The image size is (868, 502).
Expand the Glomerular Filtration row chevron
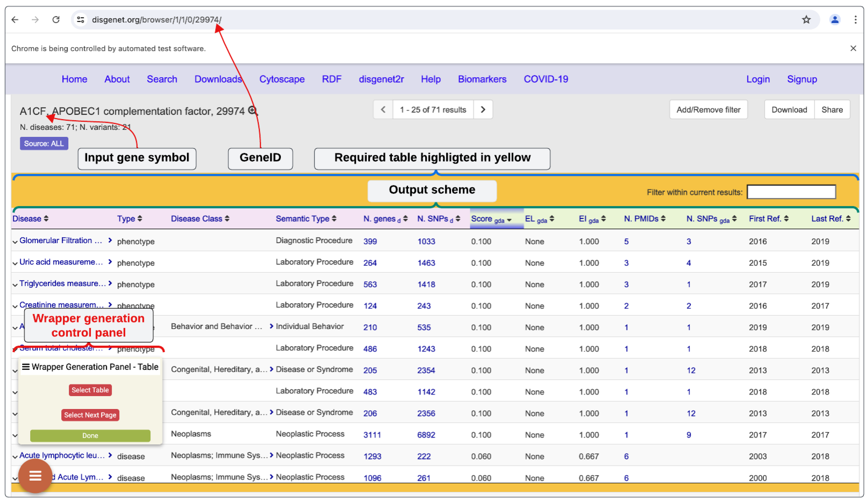coord(15,242)
